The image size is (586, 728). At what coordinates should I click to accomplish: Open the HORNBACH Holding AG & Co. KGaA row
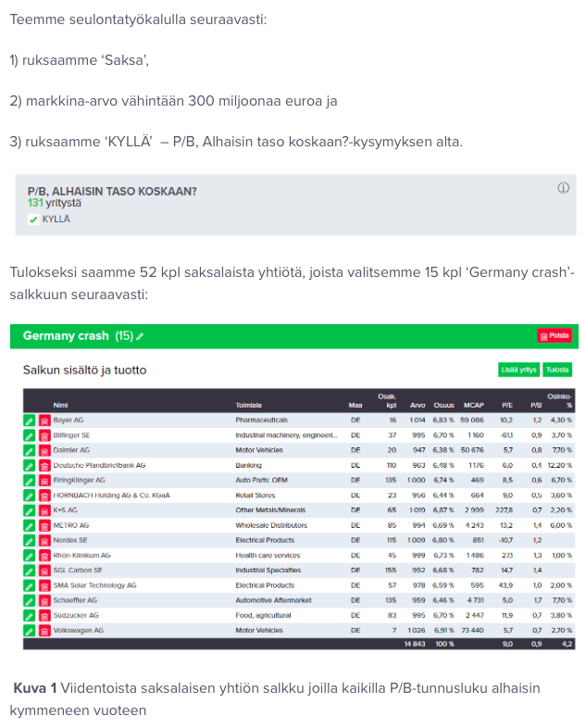111,496
